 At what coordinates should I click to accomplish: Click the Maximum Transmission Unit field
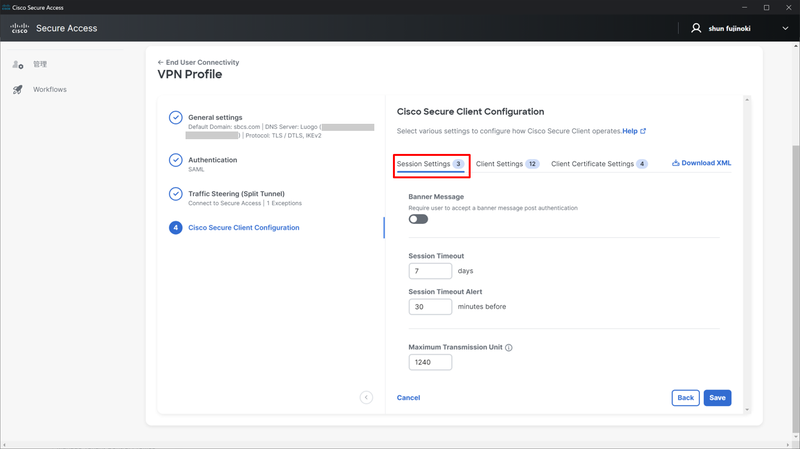tap(430, 362)
